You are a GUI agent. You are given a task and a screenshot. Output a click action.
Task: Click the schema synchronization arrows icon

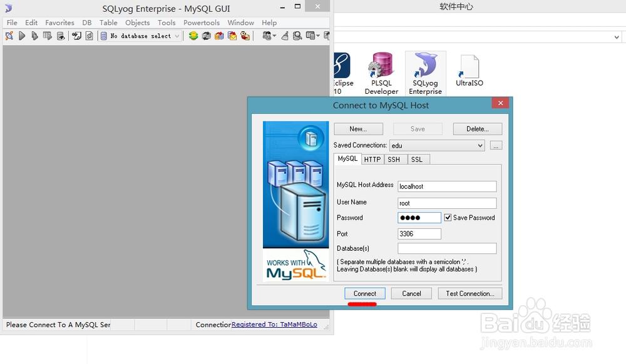207,36
